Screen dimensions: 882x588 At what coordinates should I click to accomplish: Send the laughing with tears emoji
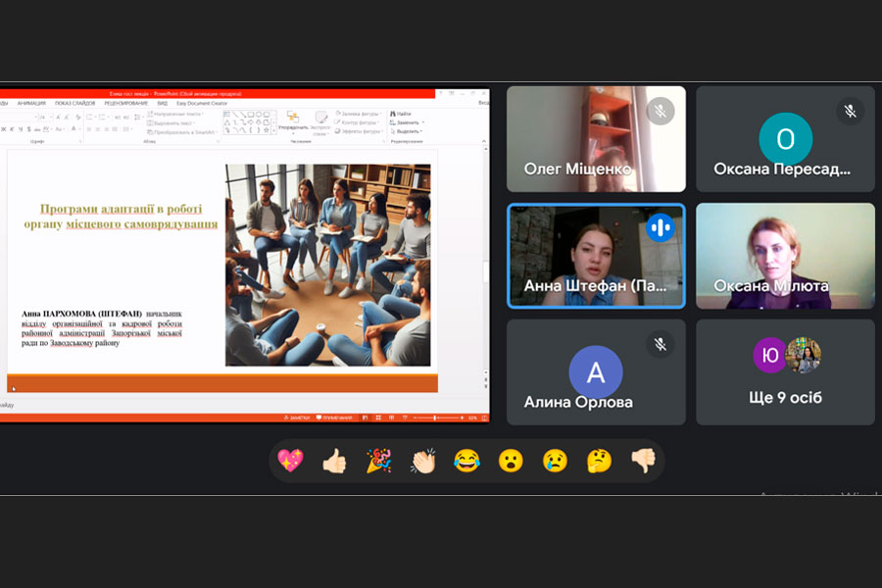click(466, 461)
